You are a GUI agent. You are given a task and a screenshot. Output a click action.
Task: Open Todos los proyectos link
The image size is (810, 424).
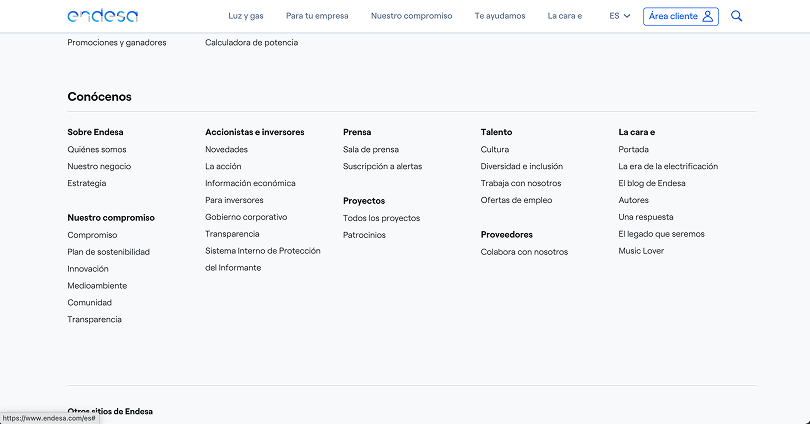pyautogui.click(x=381, y=218)
